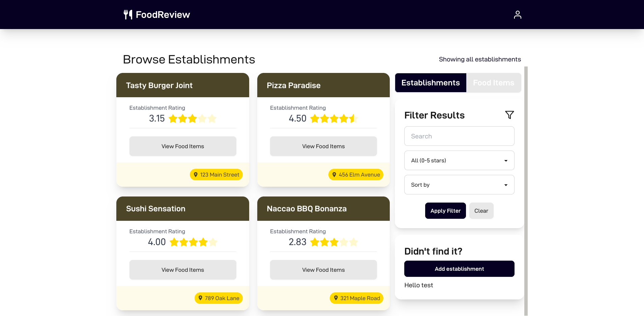Expand the Sort by dropdown
The width and height of the screenshot is (644, 316).
tap(459, 185)
